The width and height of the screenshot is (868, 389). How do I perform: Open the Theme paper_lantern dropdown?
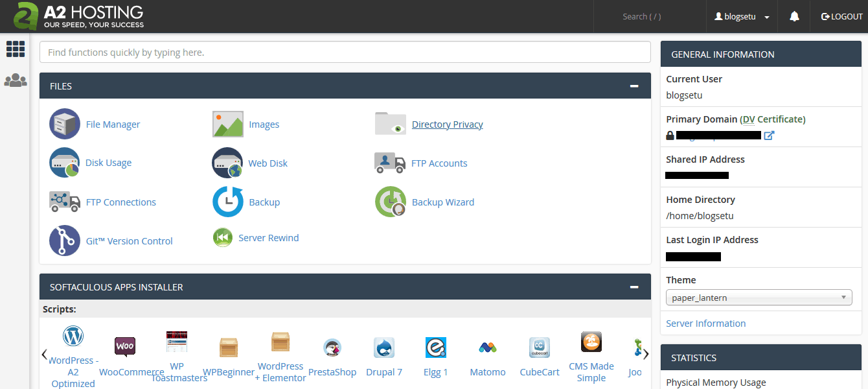pos(759,298)
